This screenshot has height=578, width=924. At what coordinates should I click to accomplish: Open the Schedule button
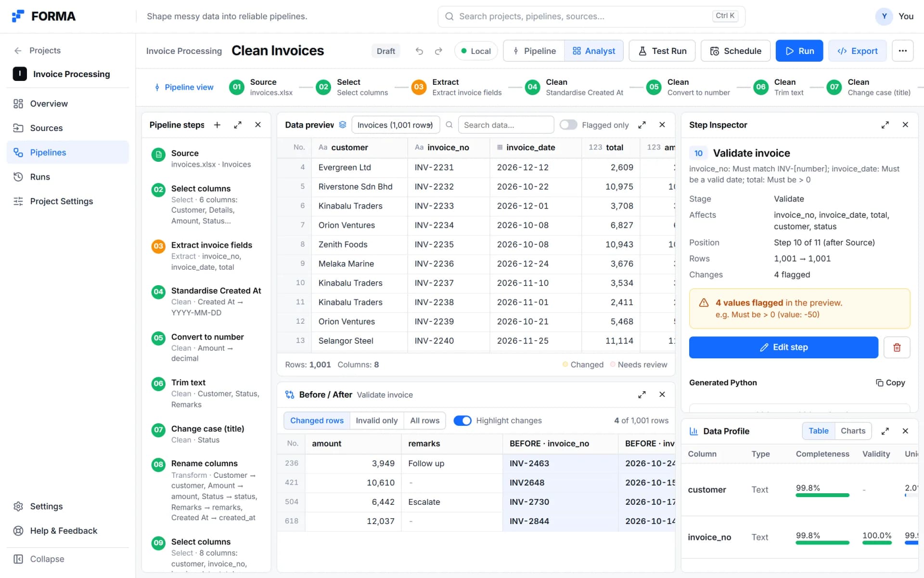click(735, 51)
